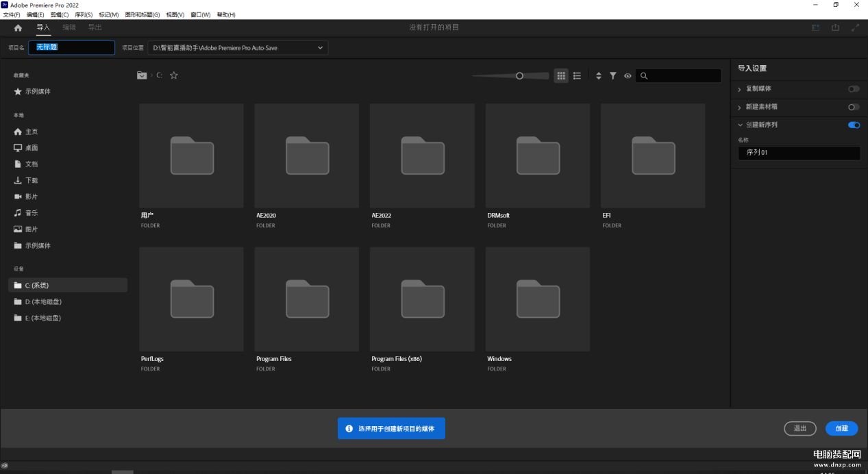Viewport: 868px width, 474px height.
Task: Click the folder location icon in the path bar
Action: [x=142, y=75]
